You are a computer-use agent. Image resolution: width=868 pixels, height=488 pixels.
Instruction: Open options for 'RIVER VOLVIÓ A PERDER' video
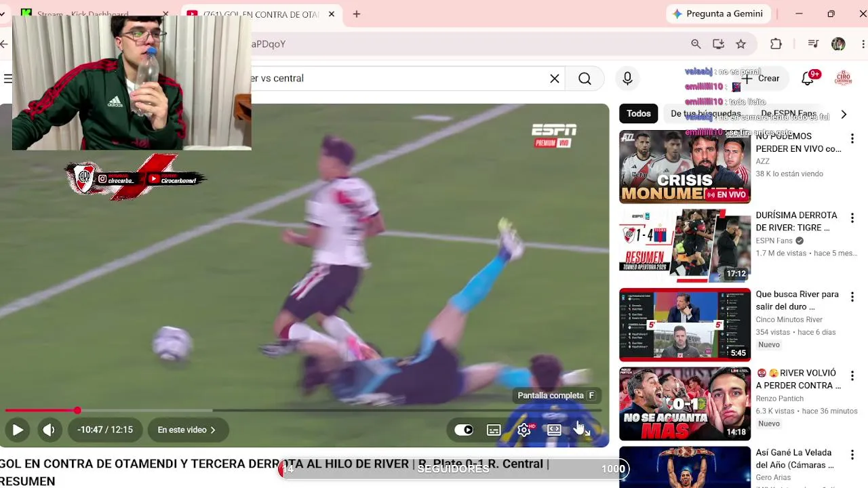coord(852,375)
